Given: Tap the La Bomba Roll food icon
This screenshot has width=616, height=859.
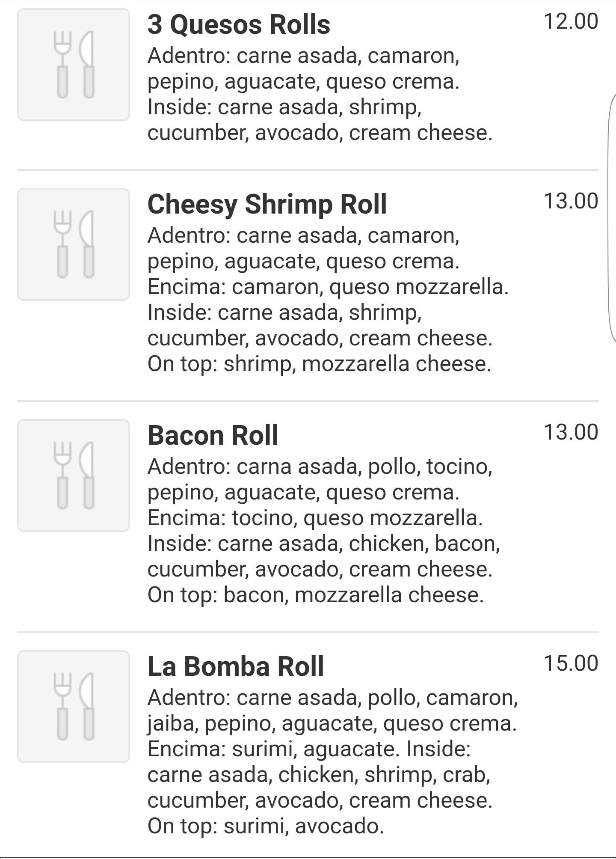Looking at the screenshot, I should tap(73, 707).
